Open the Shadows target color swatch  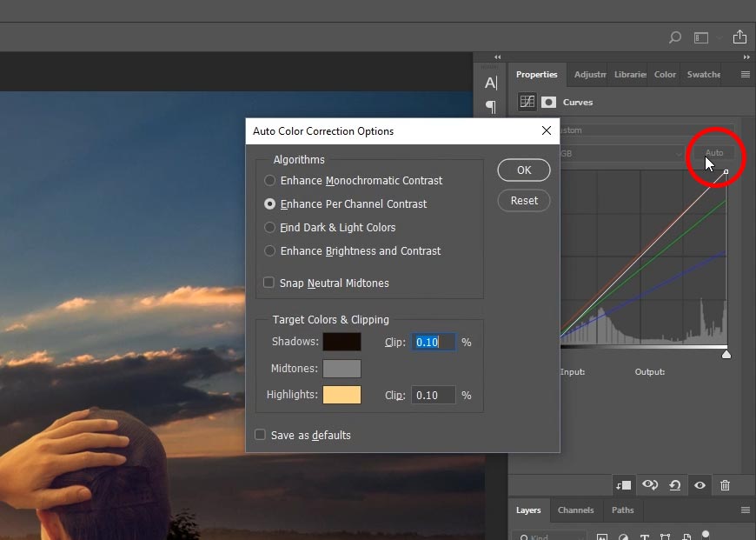click(x=342, y=342)
